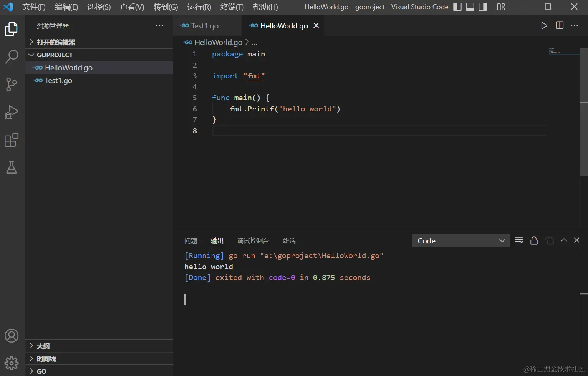Switch to the 调试控制台 panel tab
Viewport: 588px width, 376px height.
tap(253, 241)
